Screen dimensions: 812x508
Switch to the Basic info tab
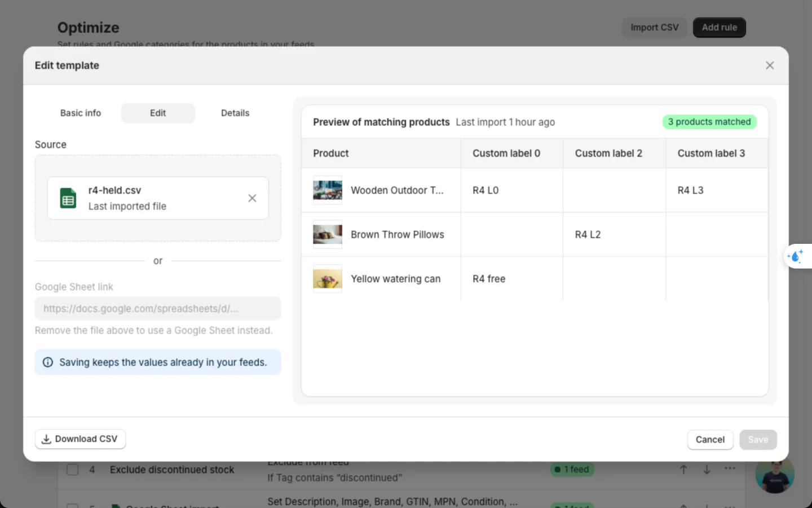[x=81, y=113]
